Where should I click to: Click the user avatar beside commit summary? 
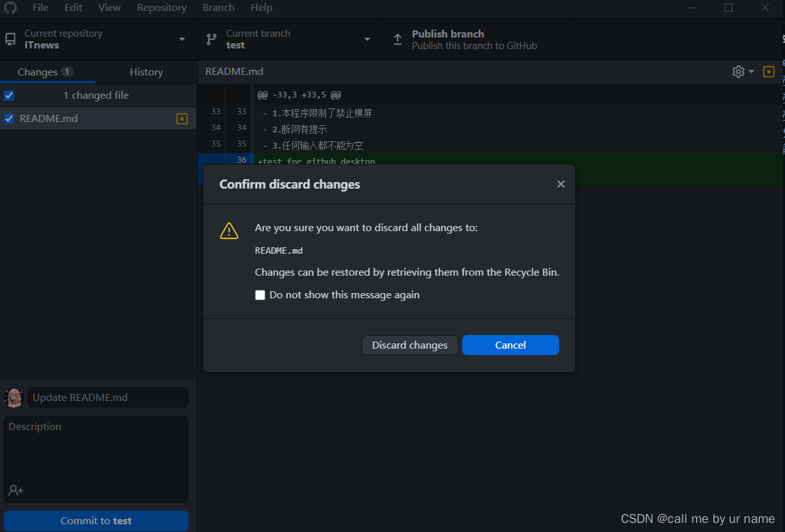click(14, 398)
